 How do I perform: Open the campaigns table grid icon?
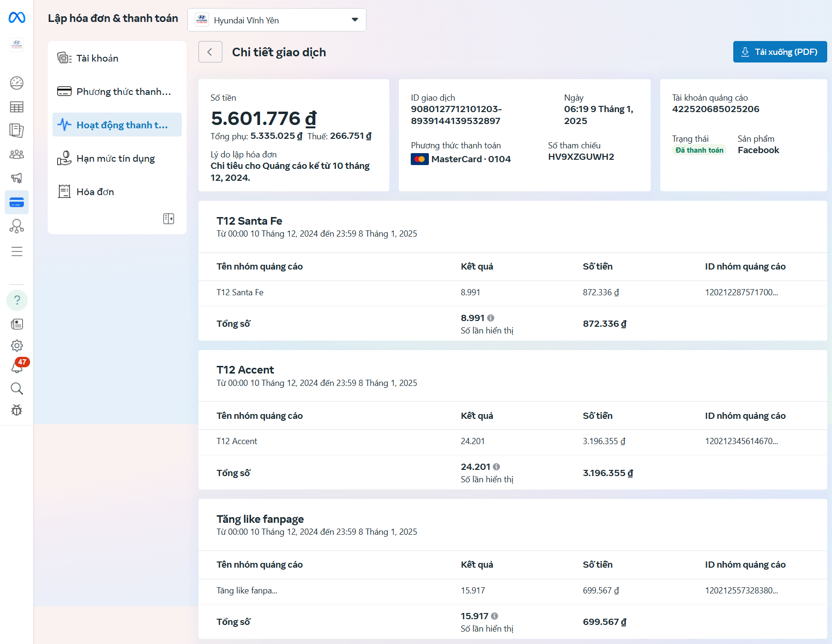pyautogui.click(x=17, y=107)
